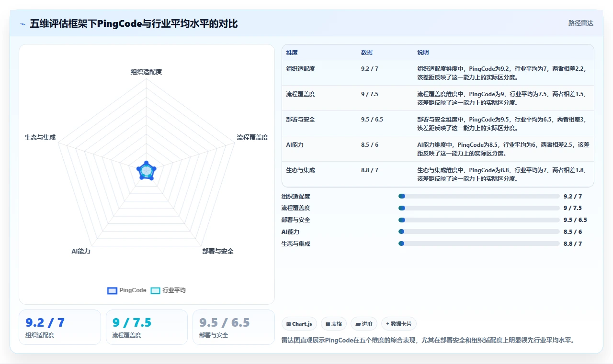Click the description for AI能力 row
Screen dimensions: 613x364
[x=503, y=149]
